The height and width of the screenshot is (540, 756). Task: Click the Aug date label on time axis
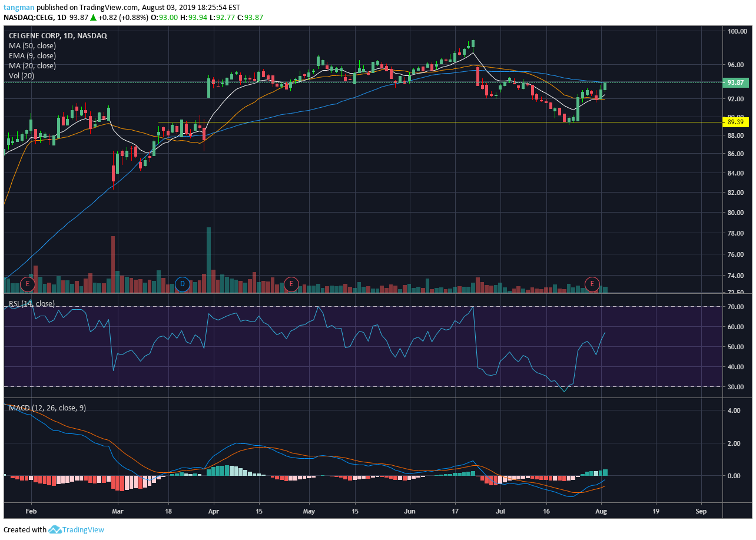(601, 511)
